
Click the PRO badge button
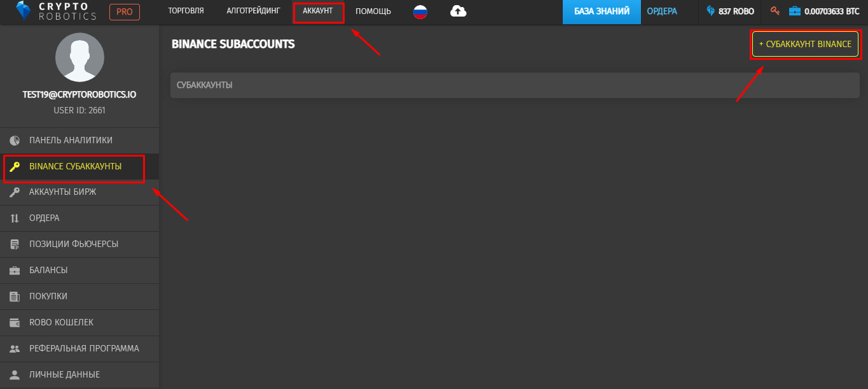tap(125, 11)
